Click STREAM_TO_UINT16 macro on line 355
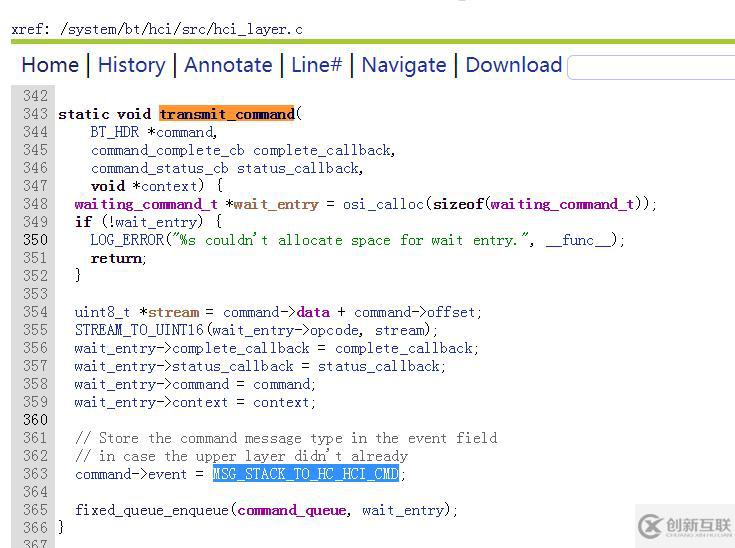 pos(139,330)
